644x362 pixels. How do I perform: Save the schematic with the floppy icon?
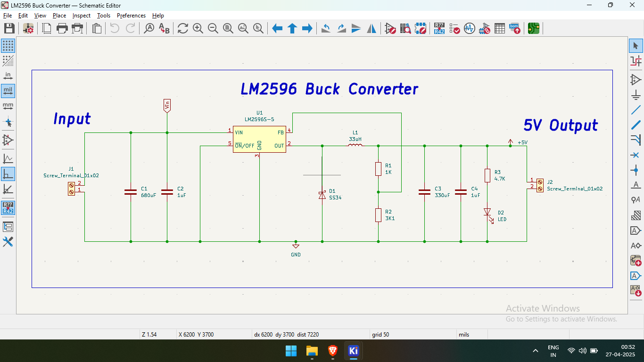point(9,28)
